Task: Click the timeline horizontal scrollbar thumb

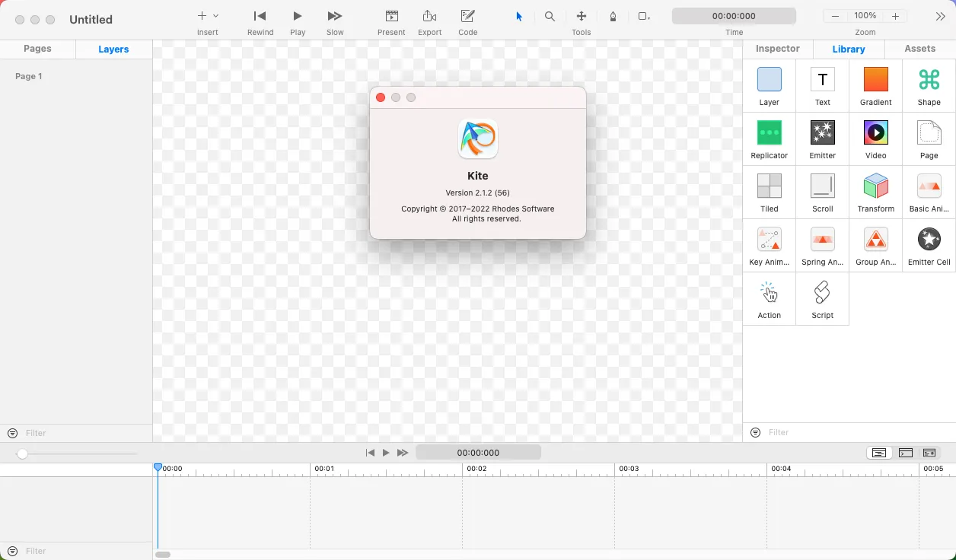Action: point(163,555)
